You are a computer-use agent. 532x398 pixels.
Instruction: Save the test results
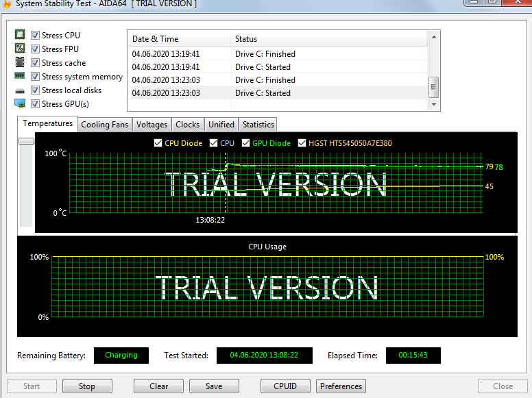coord(214,386)
